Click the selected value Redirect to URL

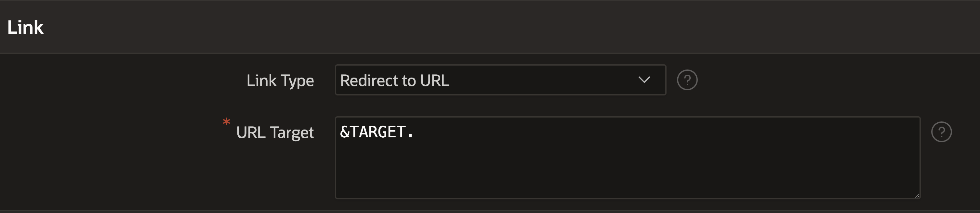[394, 81]
